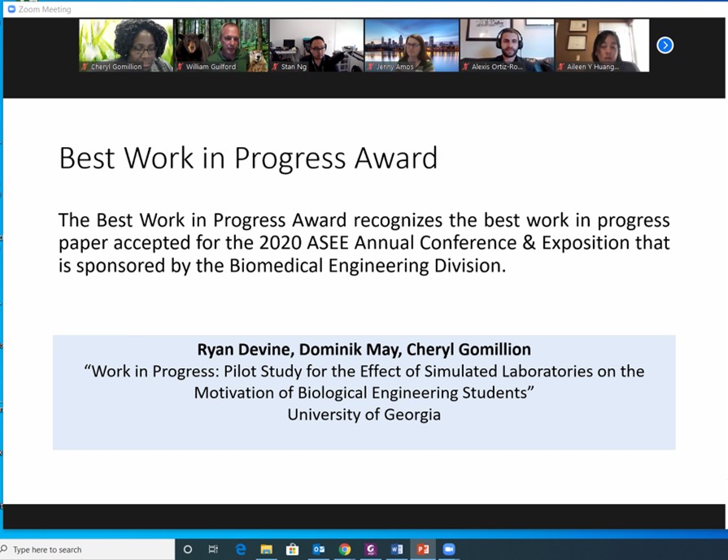Screen dimensions: 728x560
Task: Open Microsoft Store from the taskbar
Action: pyautogui.click(x=292, y=549)
